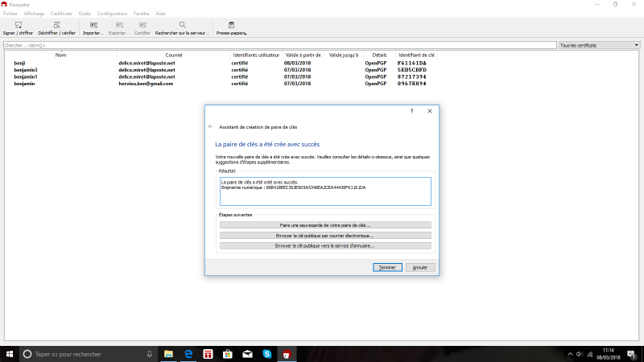
Task: Sort by the Courriel column header
Action: [174, 55]
